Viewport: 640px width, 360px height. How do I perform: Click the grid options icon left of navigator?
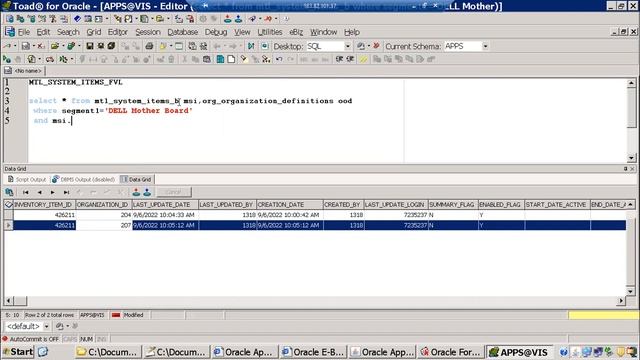click(9, 192)
